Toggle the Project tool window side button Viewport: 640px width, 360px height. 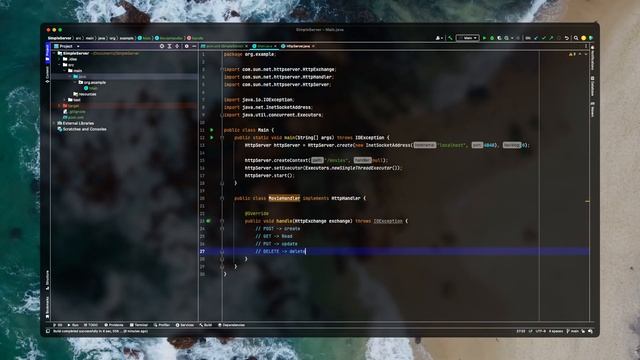click(47, 53)
